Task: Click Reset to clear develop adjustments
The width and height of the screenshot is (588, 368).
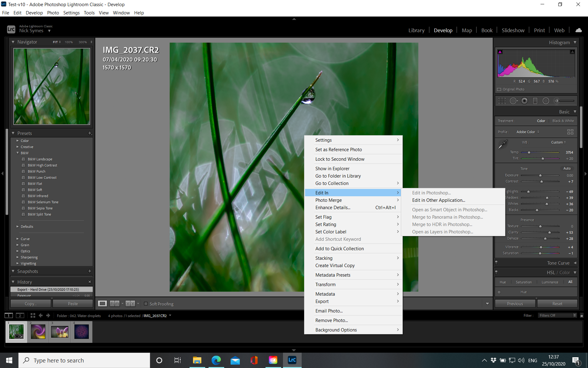Action: pyautogui.click(x=557, y=303)
